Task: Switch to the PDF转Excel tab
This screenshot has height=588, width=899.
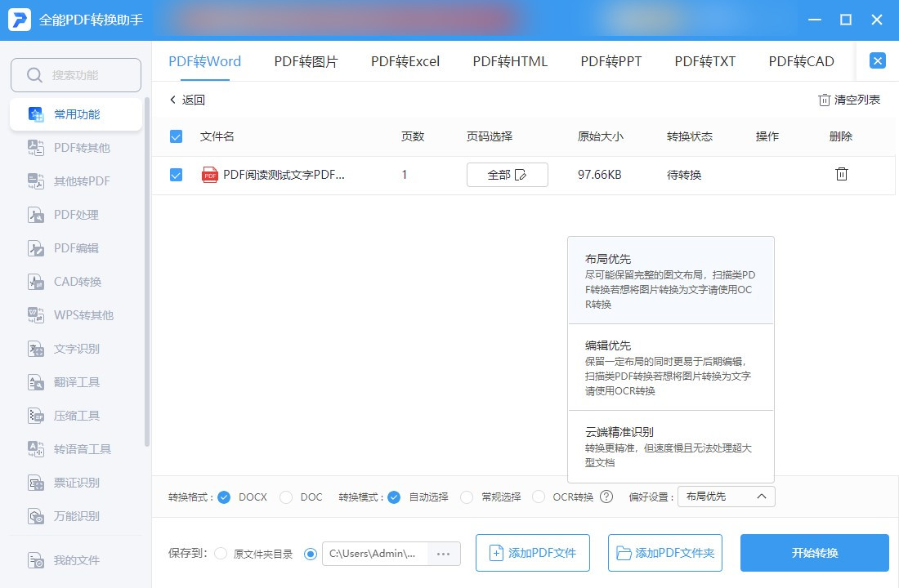Action: 405,60
